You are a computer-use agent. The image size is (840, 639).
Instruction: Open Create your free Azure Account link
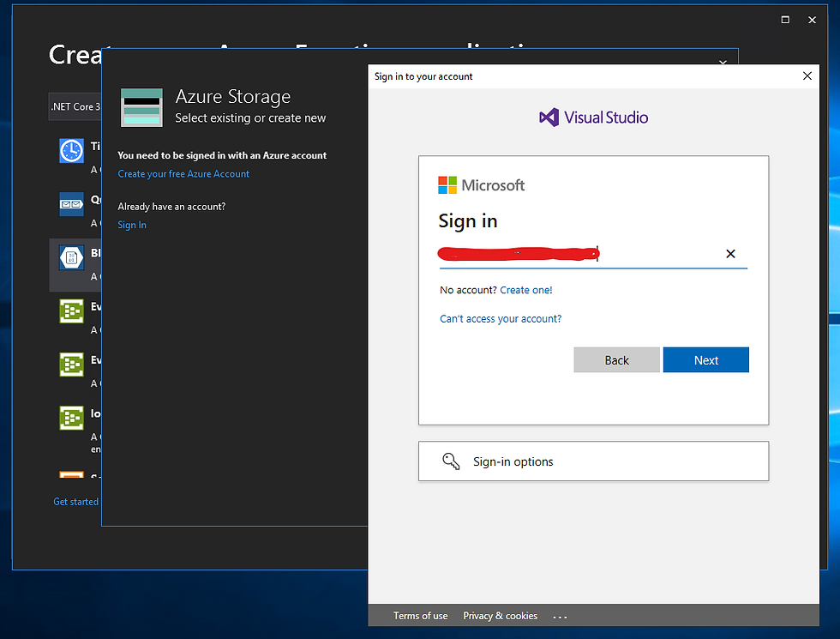pyautogui.click(x=183, y=173)
